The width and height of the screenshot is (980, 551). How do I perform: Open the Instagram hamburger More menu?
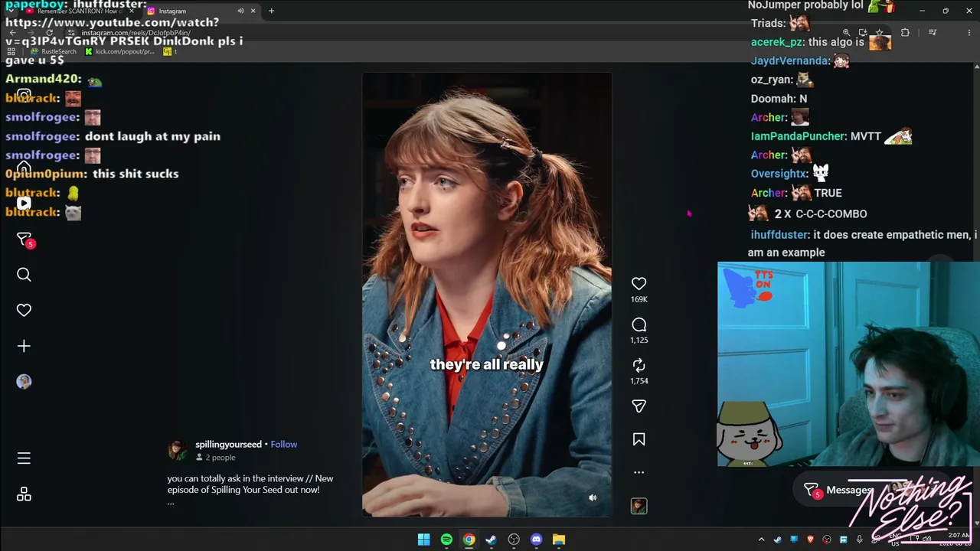point(24,458)
